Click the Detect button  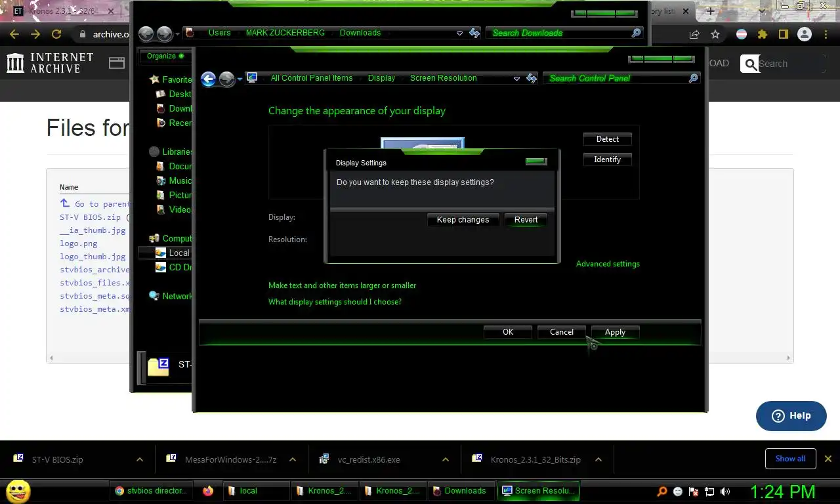coord(607,139)
